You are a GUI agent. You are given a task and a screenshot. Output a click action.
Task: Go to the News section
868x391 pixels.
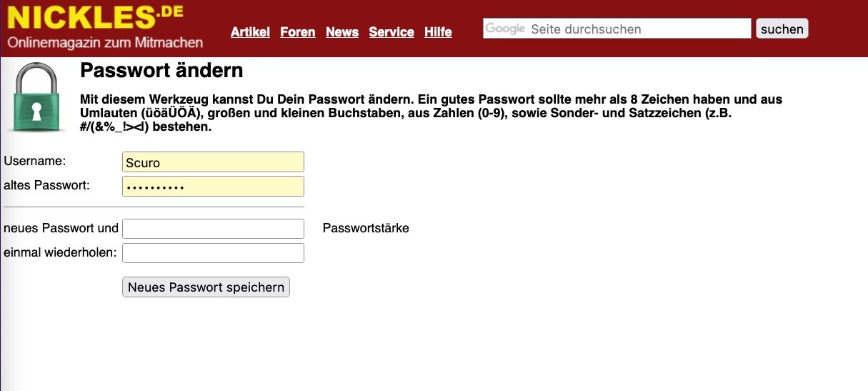[342, 32]
